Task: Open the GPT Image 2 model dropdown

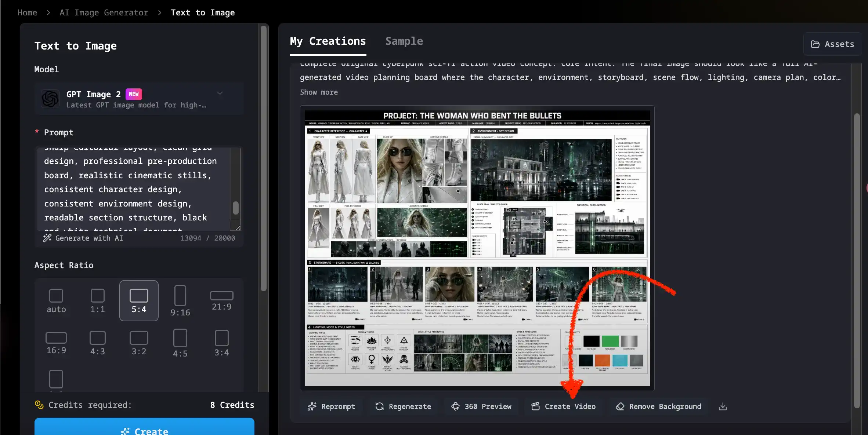Action: point(139,99)
